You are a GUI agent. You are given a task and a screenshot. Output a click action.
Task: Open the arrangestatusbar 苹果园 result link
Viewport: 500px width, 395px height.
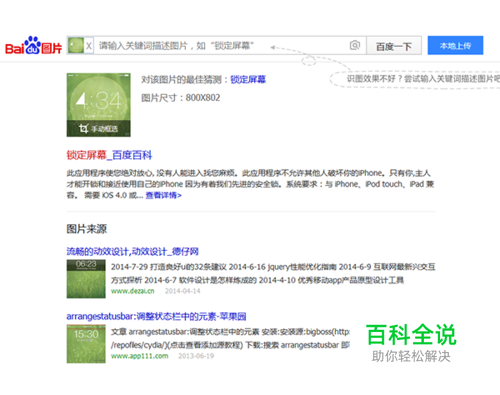[x=156, y=316]
